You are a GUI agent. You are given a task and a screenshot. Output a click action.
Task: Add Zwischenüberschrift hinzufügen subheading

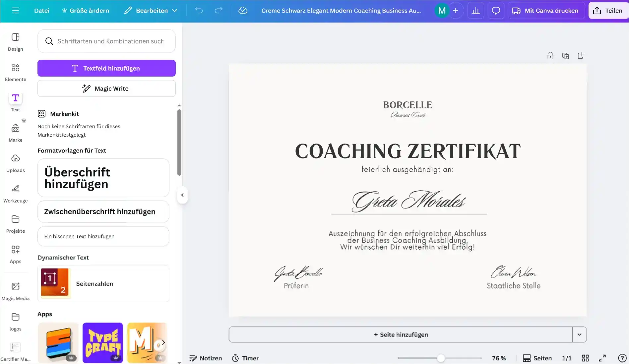[103, 212]
